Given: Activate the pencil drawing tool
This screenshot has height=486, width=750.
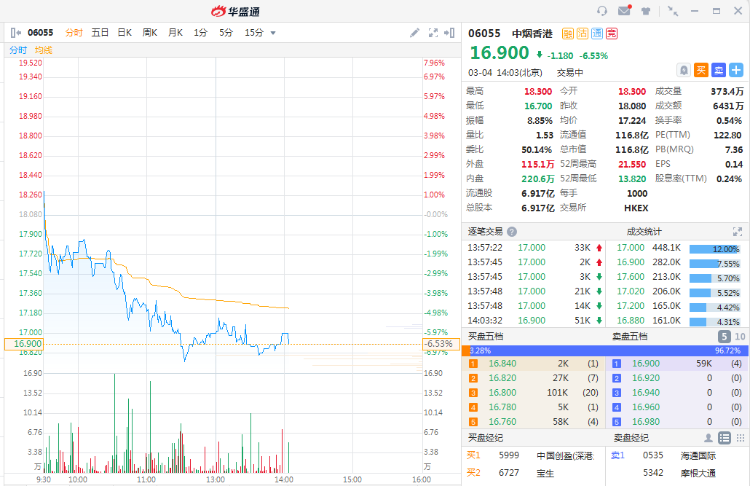Looking at the screenshot, I should point(415,33).
